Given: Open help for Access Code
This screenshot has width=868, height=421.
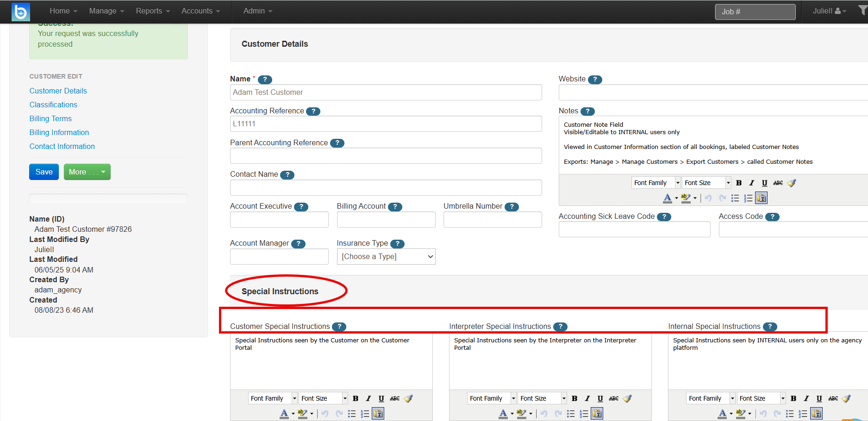Looking at the screenshot, I should click(x=772, y=217).
